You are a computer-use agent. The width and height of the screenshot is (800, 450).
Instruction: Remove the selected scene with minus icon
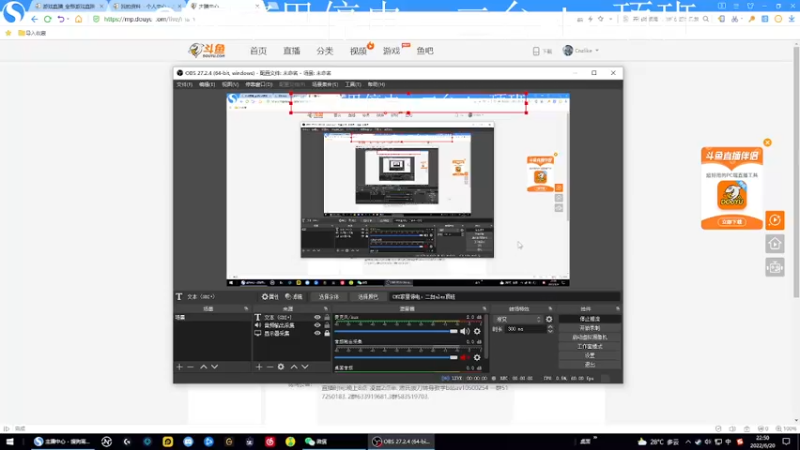(x=190, y=367)
